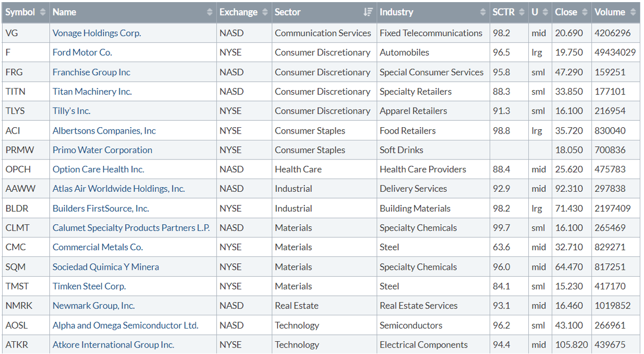Click the Industry column header text
This screenshot has width=644, height=354.
(x=396, y=12)
